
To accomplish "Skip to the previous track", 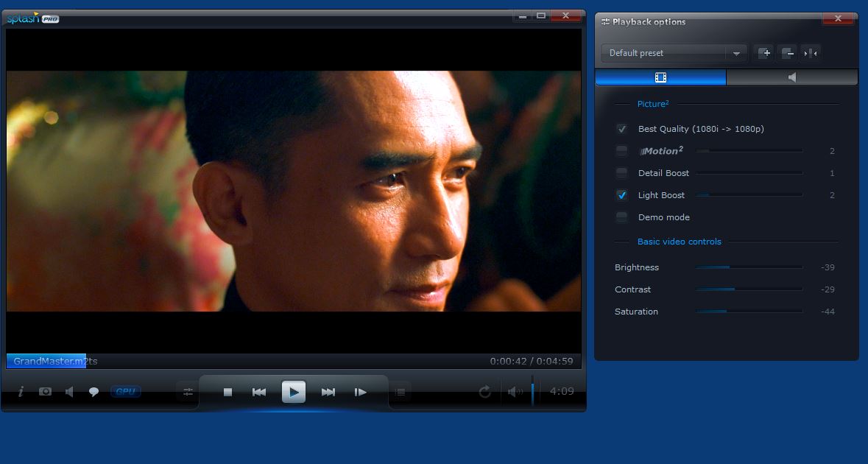I will [259, 392].
